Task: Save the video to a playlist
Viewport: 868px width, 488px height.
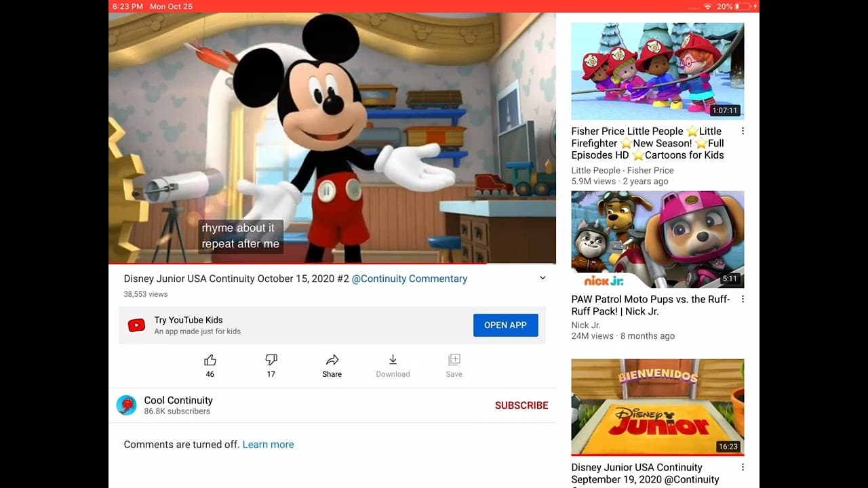Action: click(454, 360)
